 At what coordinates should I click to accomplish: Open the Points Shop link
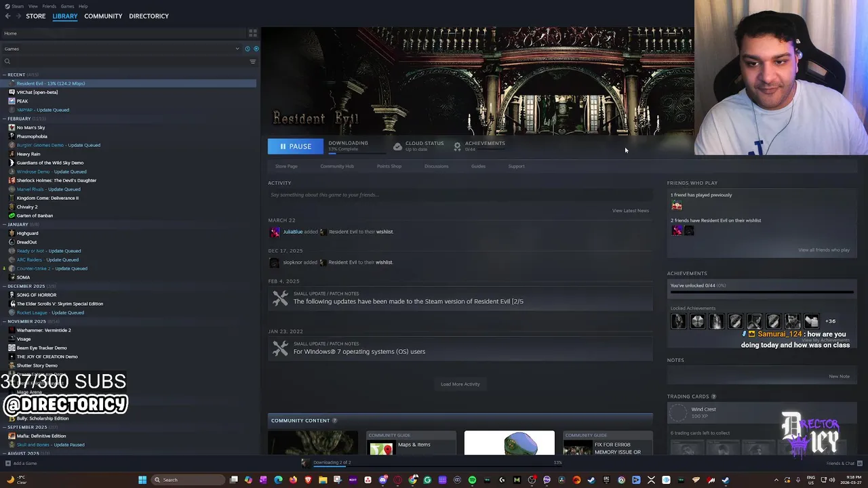[x=389, y=166]
